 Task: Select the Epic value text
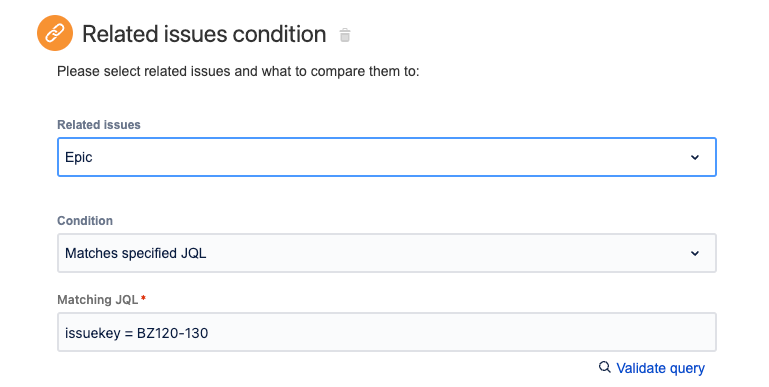pyautogui.click(x=78, y=157)
